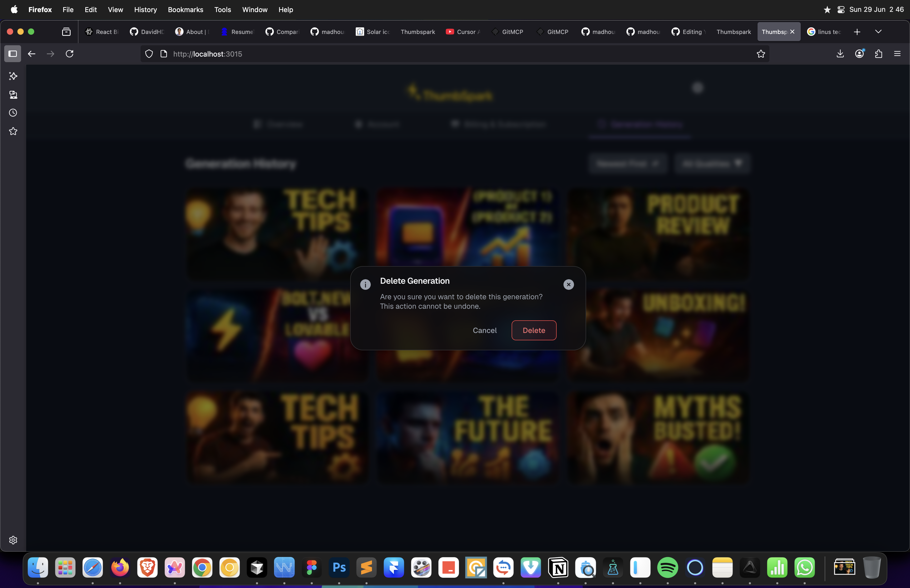The image size is (910, 588).
Task: Go back using the back arrow
Action: click(x=32, y=54)
